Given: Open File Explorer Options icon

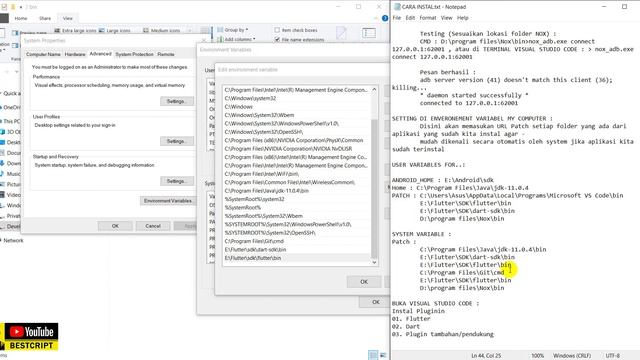Looking at the screenshot, I should 369,33.
